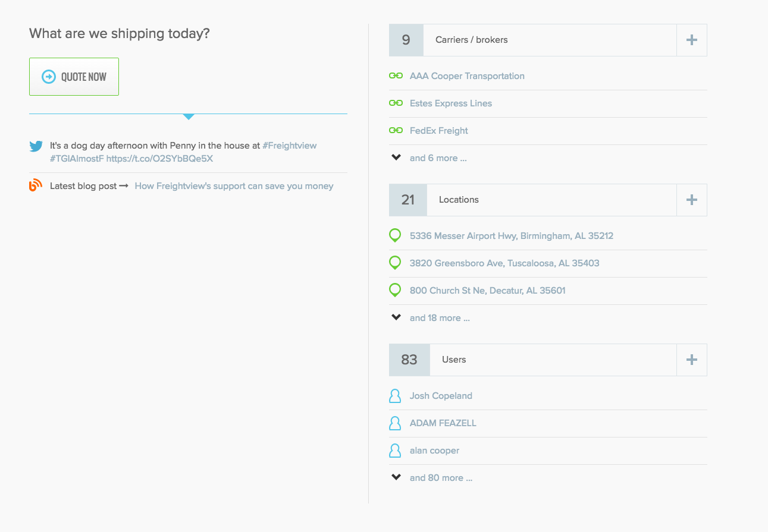The width and height of the screenshot is (768, 532).
Task: Click the Users header label
Action: pyautogui.click(x=454, y=360)
